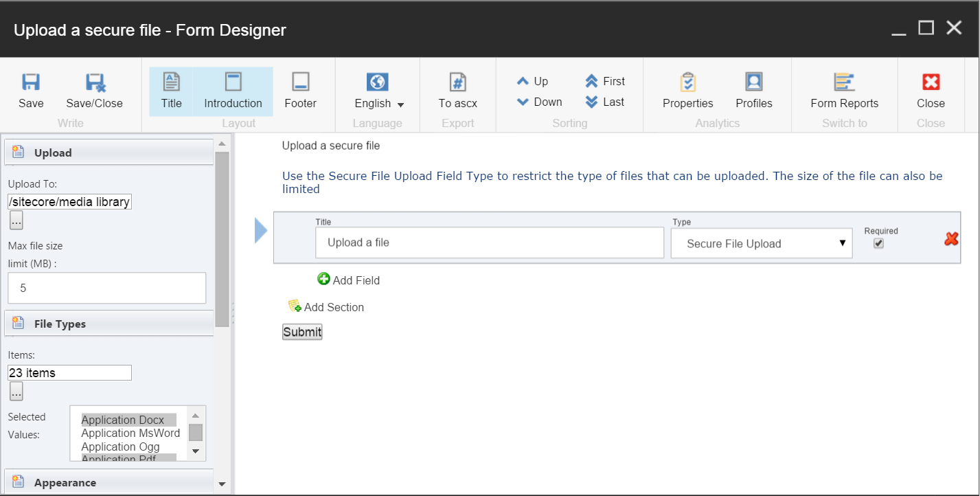Viewport: 980px width, 496px height.
Task: Uncheck the Required checkbox
Action: click(878, 243)
